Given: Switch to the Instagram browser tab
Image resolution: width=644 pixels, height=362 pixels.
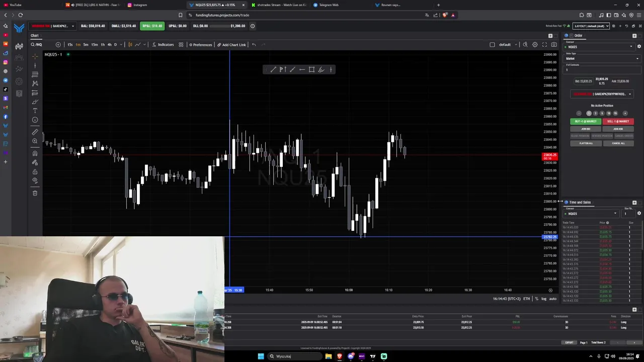Looking at the screenshot, I should coord(140,5).
